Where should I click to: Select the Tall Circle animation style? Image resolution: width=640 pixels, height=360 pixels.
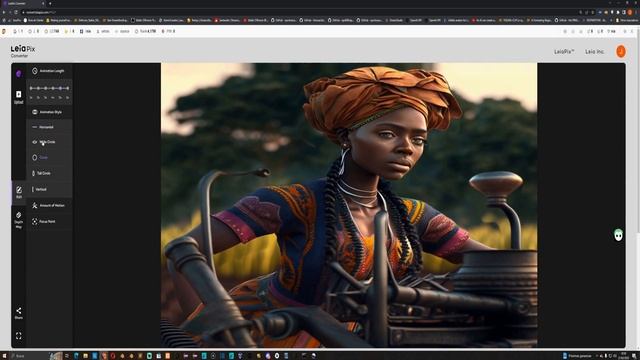click(x=49, y=173)
